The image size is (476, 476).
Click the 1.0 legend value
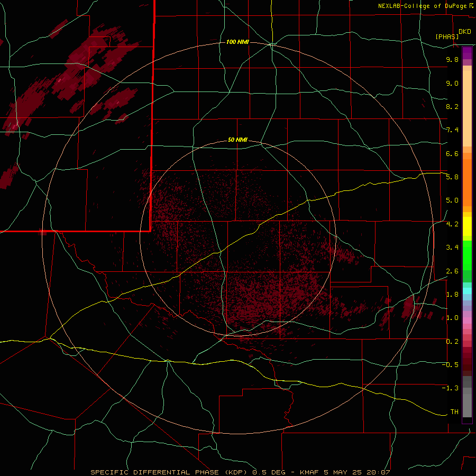tap(452, 318)
